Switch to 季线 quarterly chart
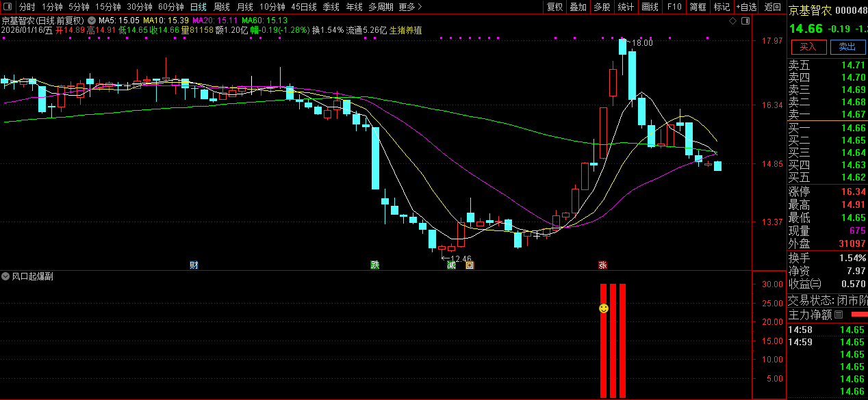Screen dimensions: 868x400 331,7
